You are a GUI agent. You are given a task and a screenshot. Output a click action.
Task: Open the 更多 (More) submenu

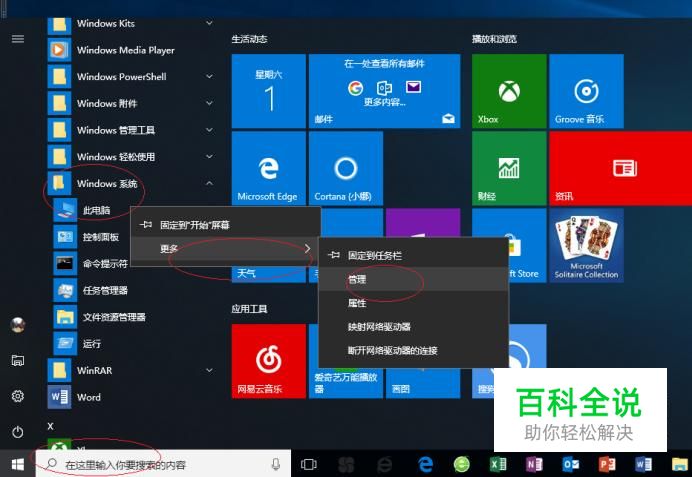coord(226,249)
